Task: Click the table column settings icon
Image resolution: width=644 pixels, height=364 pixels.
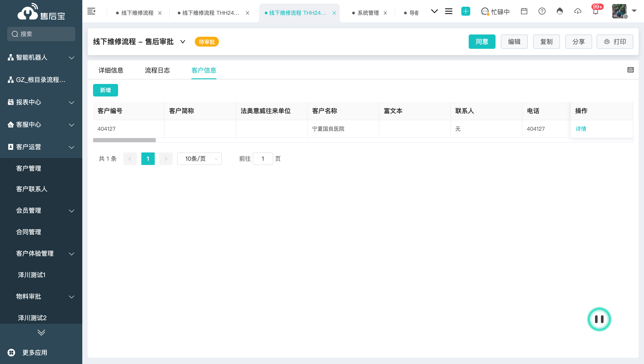Action: click(x=631, y=70)
